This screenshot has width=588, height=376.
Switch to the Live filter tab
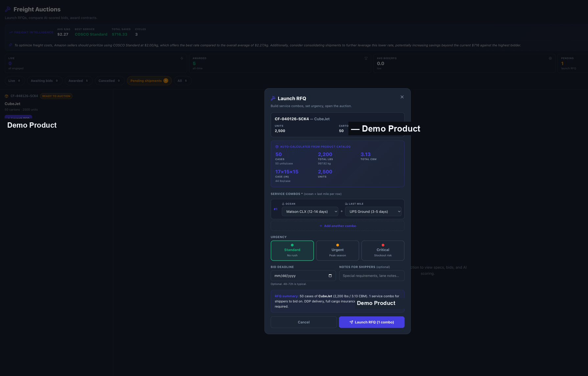point(15,81)
